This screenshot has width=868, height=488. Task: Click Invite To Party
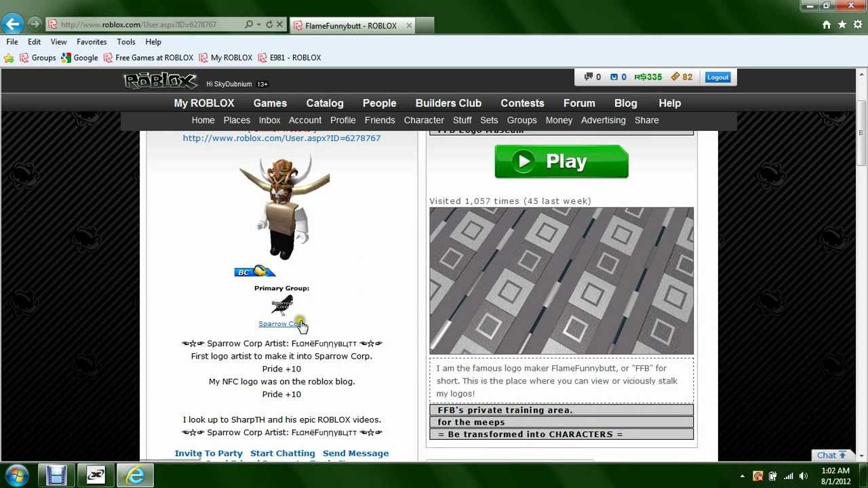[x=208, y=453]
